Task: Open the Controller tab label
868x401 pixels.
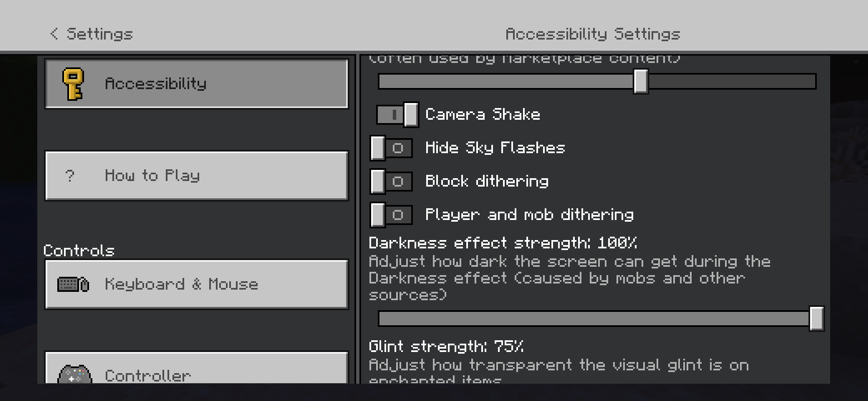Action: point(147,375)
